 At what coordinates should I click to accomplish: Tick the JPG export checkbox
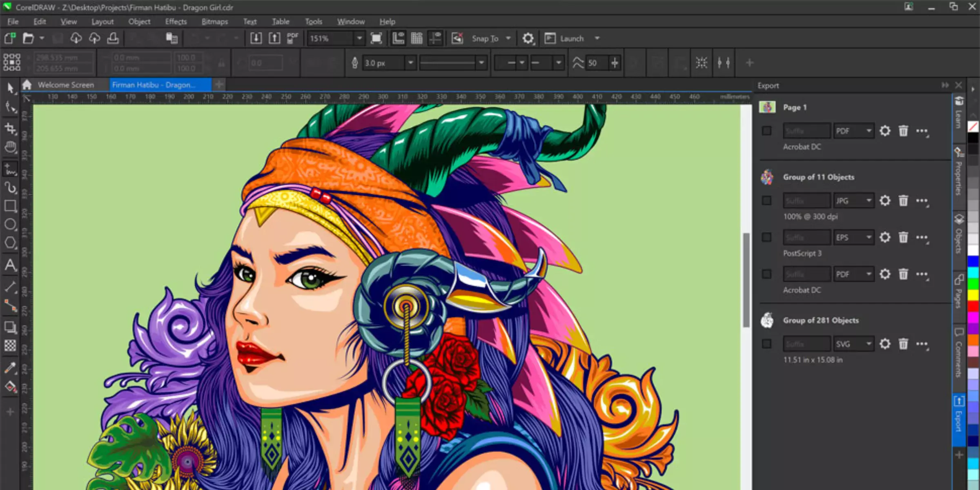[766, 200]
